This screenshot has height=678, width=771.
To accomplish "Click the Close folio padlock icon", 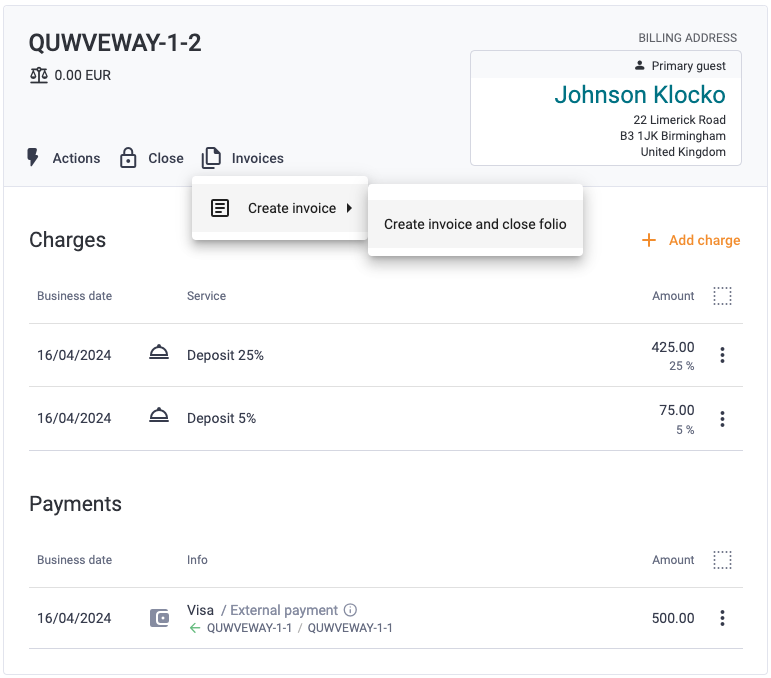I will [128, 158].
